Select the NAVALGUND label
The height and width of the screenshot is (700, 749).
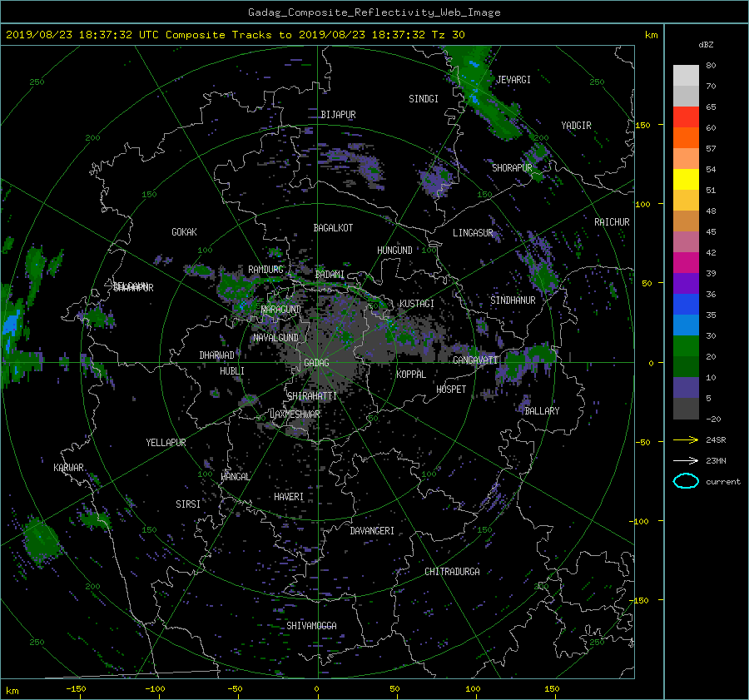click(275, 338)
